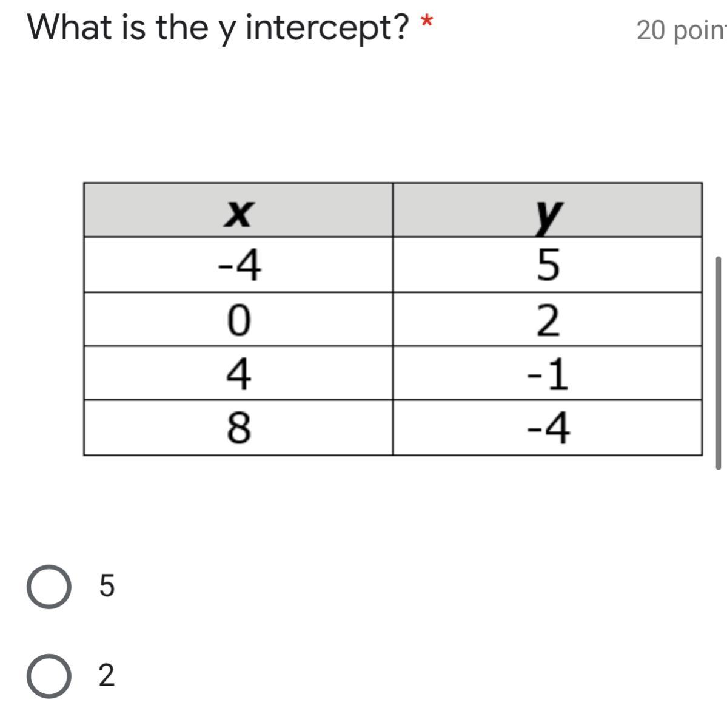Image resolution: width=727 pixels, height=728 pixels.
Task: Select the radio button for answer 2
Action: tap(49, 676)
